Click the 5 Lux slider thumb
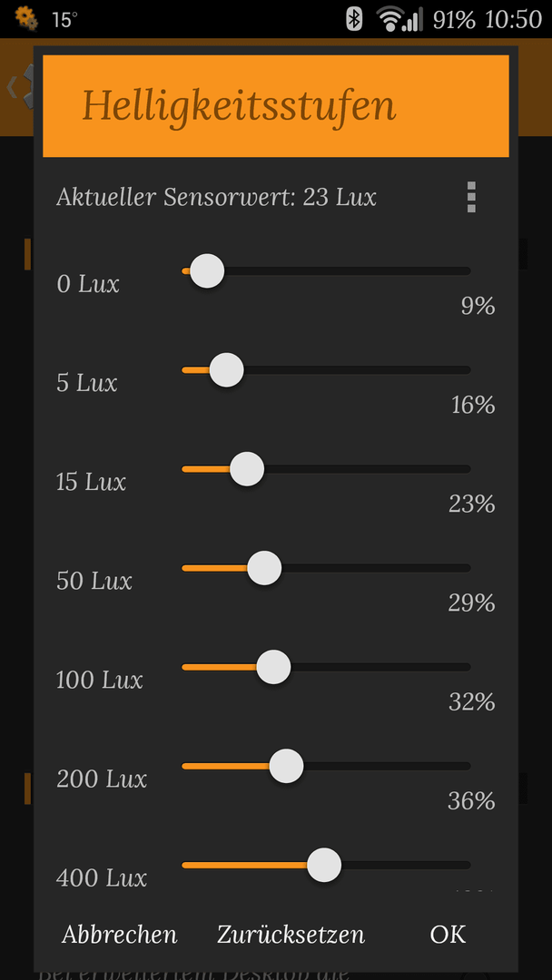Image resolution: width=552 pixels, height=980 pixels. click(x=226, y=370)
